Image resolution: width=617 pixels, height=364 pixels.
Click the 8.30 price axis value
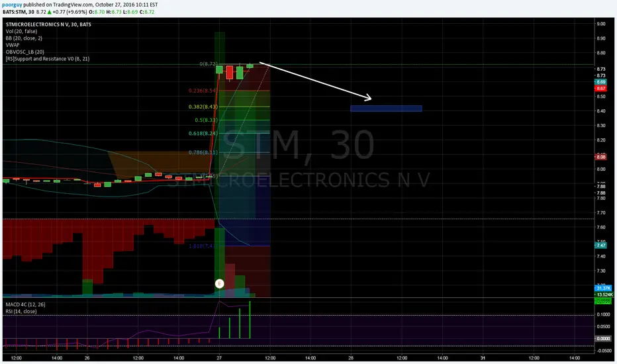[x=601, y=126]
